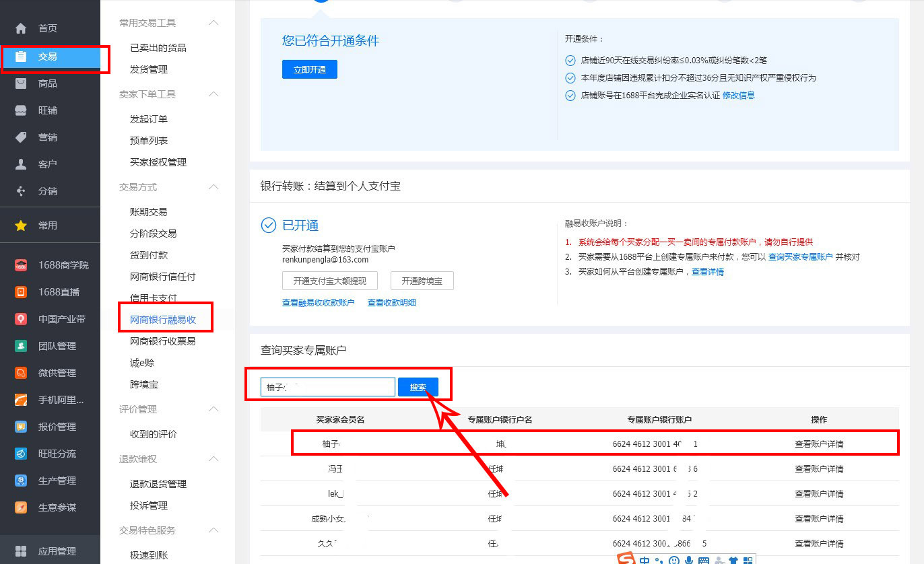Click the 常用 star icon
The height and width of the screenshot is (564, 924).
click(21, 225)
